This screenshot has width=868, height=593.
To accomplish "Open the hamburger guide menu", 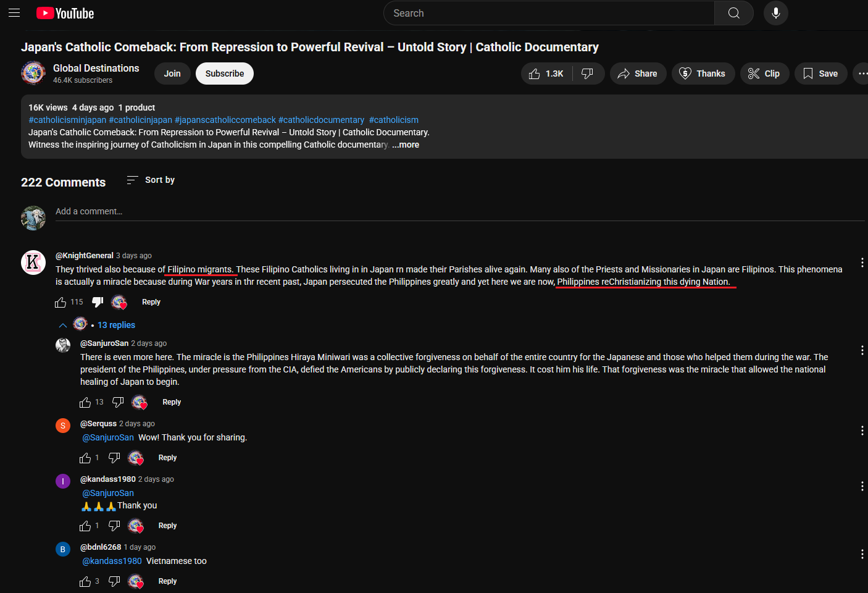I will 14,13.
